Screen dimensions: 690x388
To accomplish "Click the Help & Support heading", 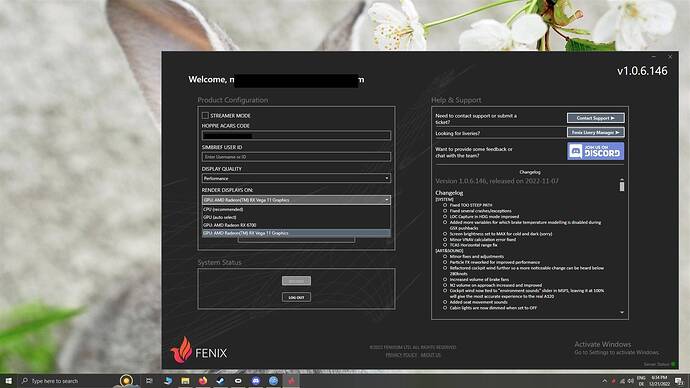I will [x=456, y=100].
